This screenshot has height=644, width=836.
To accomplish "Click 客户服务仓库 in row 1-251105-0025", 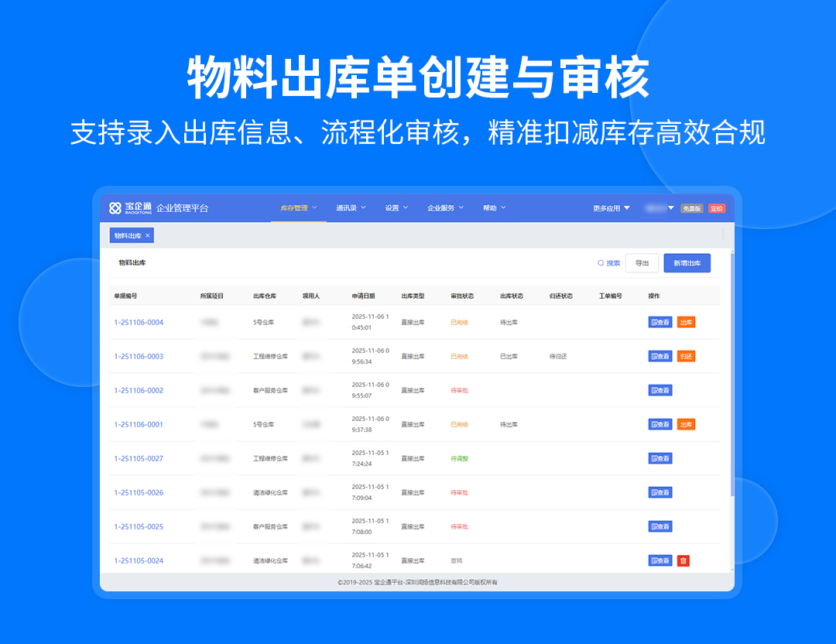I will (x=270, y=527).
